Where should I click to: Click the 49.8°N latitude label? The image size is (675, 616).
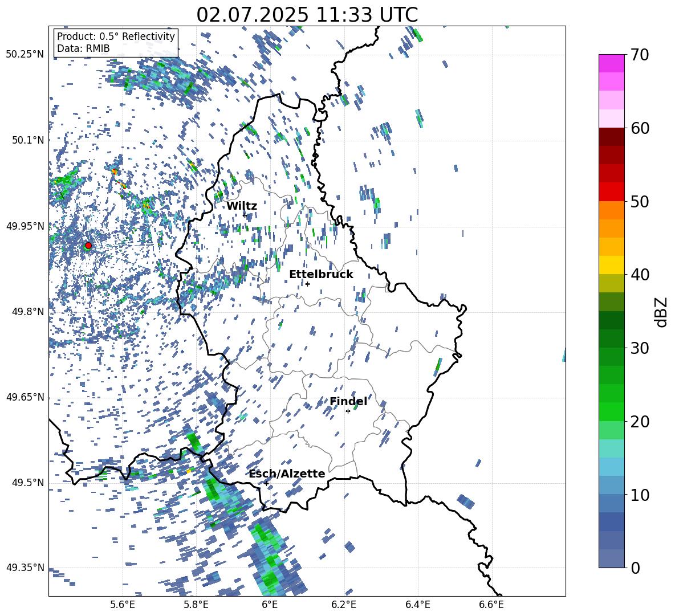click(x=27, y=312)
